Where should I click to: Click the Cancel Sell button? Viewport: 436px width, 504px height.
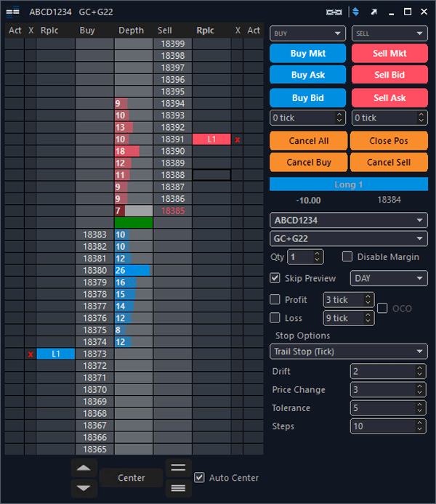[x=389, y=163]
